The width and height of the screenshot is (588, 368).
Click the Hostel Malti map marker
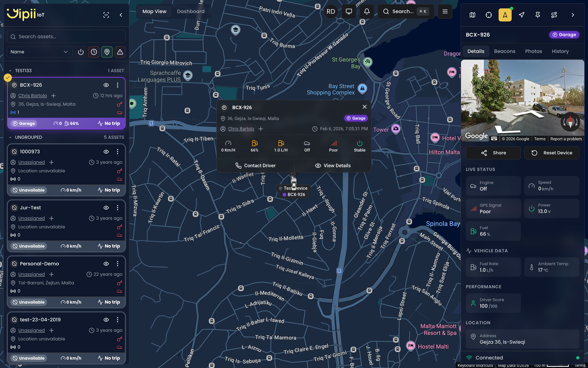pyautogui.click(x=411, y=345)
